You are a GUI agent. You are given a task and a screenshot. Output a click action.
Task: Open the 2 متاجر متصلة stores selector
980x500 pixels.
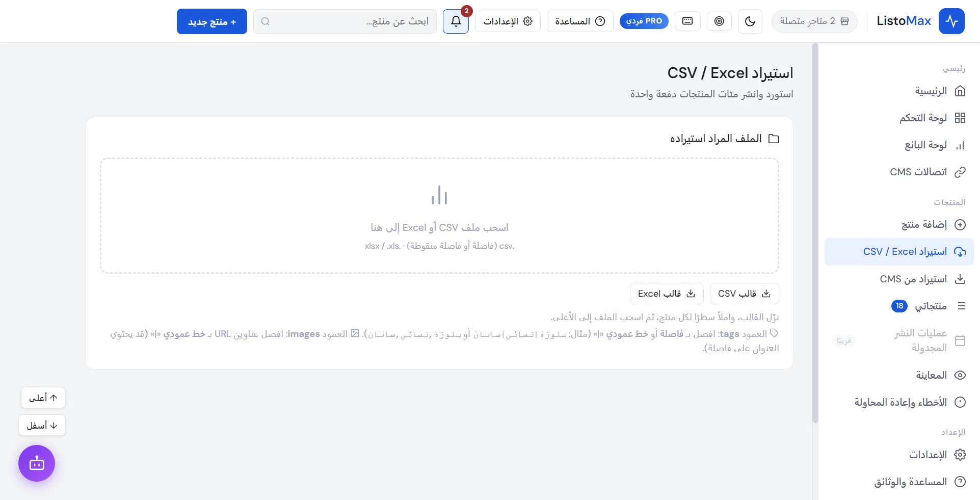point(814,21)
